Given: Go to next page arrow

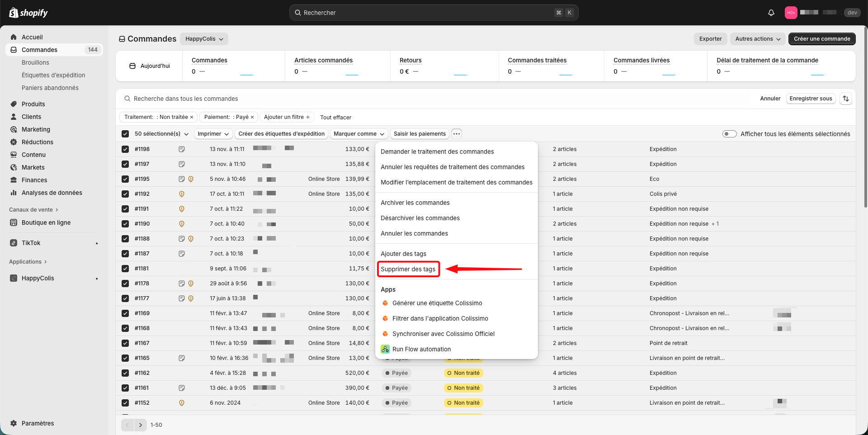Looking at the screenshot, I should click(x=141, y=425).
